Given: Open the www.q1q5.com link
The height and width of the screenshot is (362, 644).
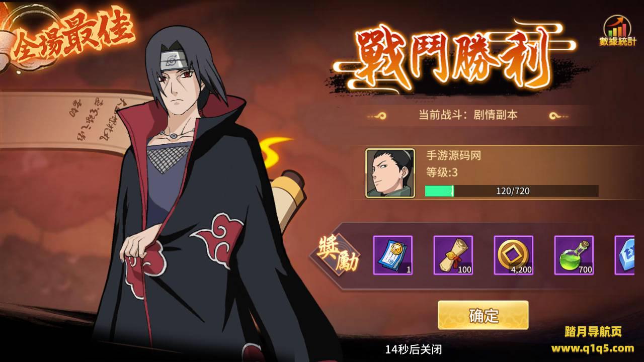Looking at the screenshot, I should (x=593, y=348).
